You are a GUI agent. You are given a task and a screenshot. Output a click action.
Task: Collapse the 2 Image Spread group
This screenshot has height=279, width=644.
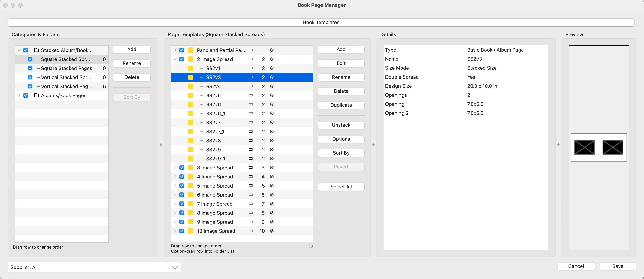point(175,59)
